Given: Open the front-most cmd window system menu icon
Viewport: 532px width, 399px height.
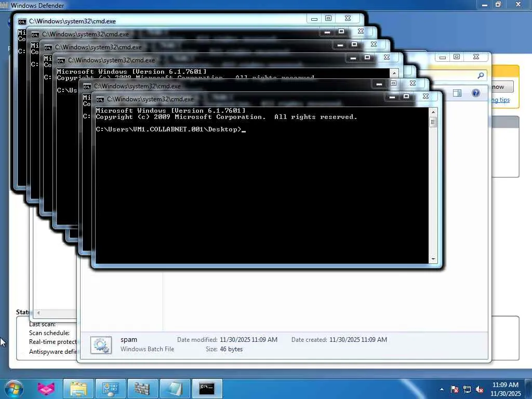Looking at the screenshot, I should pyautogui.click(x=100, y=99).
